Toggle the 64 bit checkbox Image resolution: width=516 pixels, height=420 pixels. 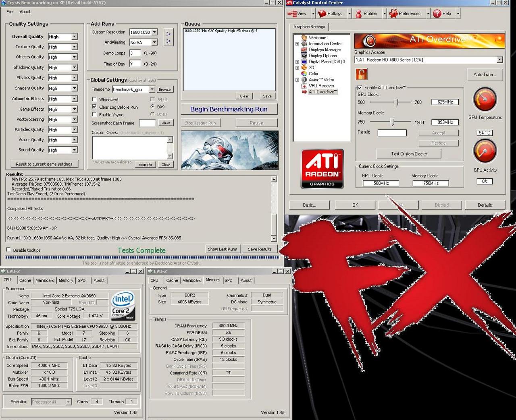152,99
